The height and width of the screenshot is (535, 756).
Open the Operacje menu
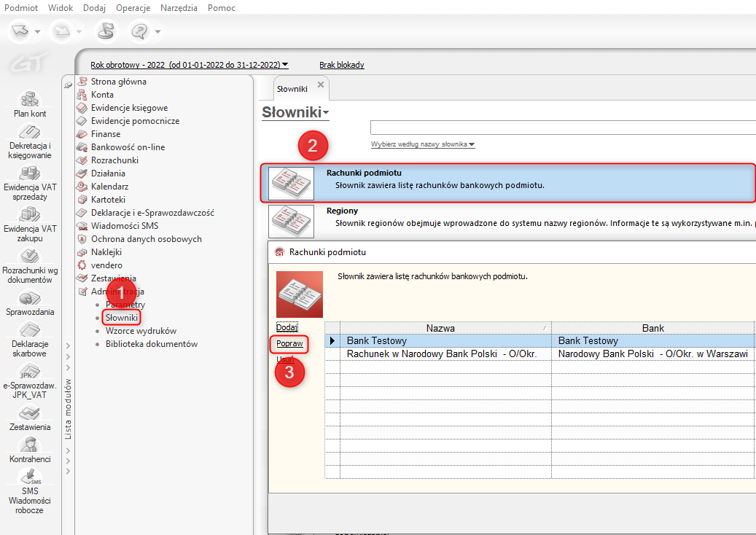coord(133,7)
